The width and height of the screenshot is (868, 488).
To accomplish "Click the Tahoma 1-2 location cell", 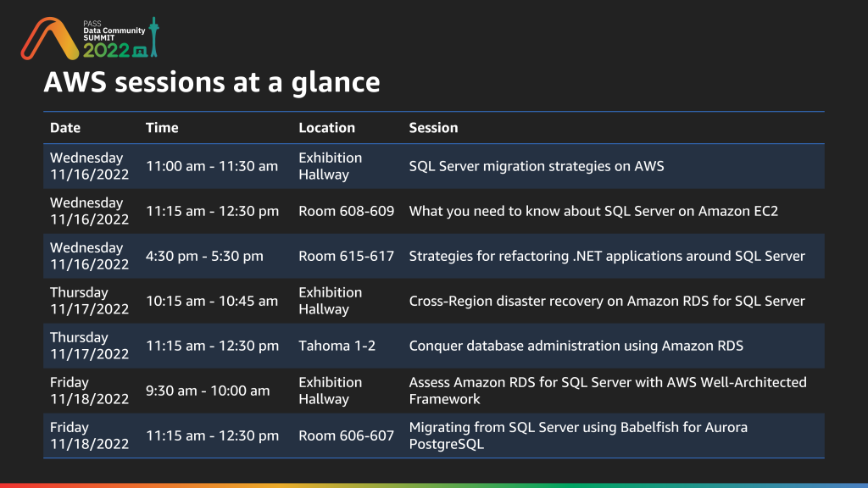I will pyautogui.click(x=337, y=346).
